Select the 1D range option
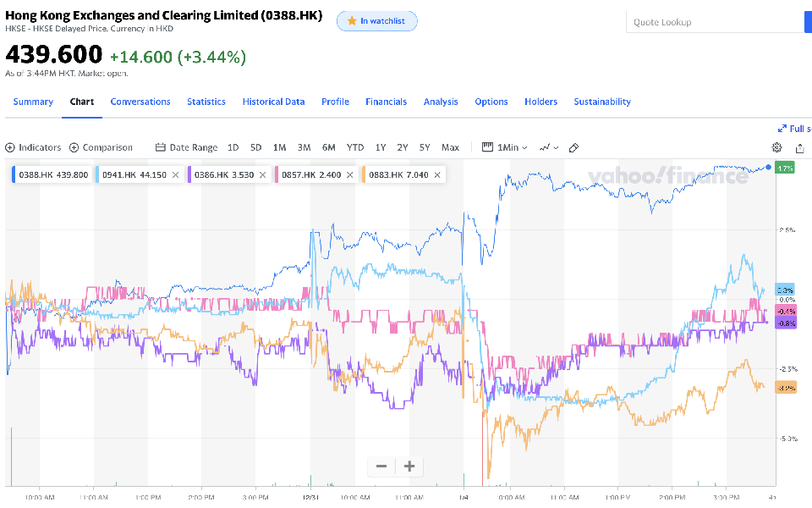Viewport: 812px width, 508px height. click(x=233, y=147)
